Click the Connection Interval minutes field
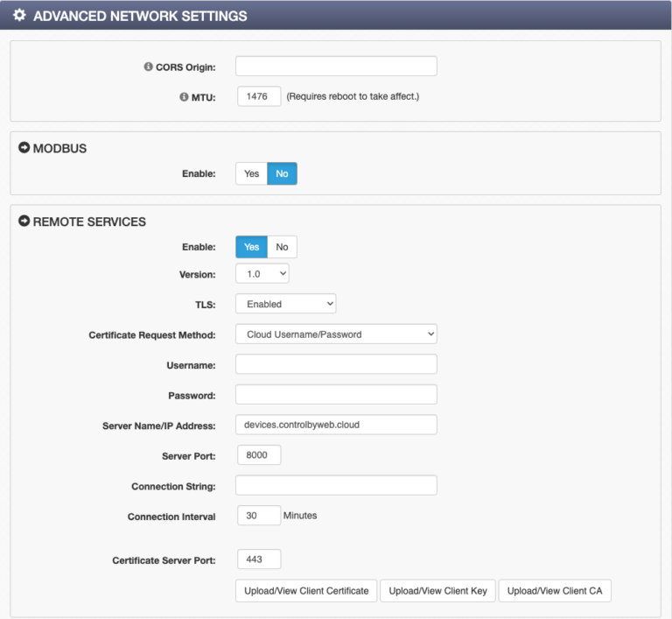Viewport: 672px width, 619px height. (x=258, y=516)
